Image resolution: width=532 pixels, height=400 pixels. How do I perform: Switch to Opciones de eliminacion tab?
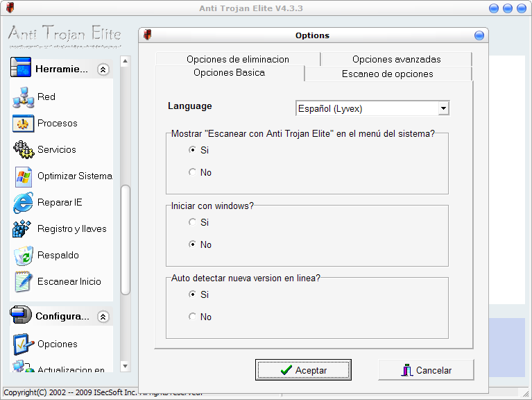tap(237, 59)
